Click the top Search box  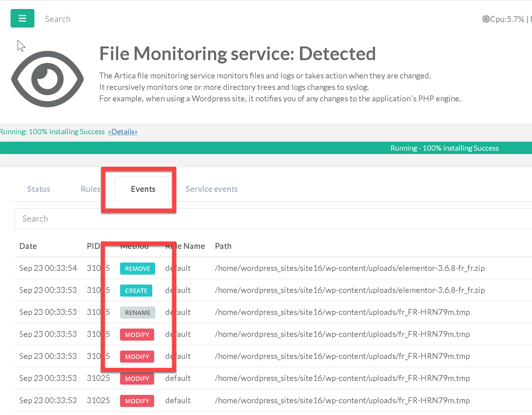[x=58, y=19]
